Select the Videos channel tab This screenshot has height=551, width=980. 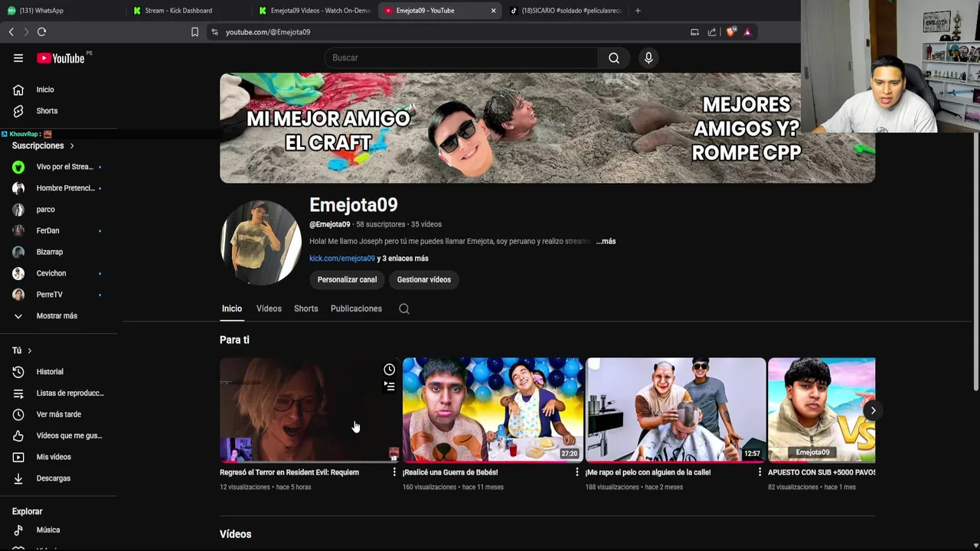[x=269, y=309]
